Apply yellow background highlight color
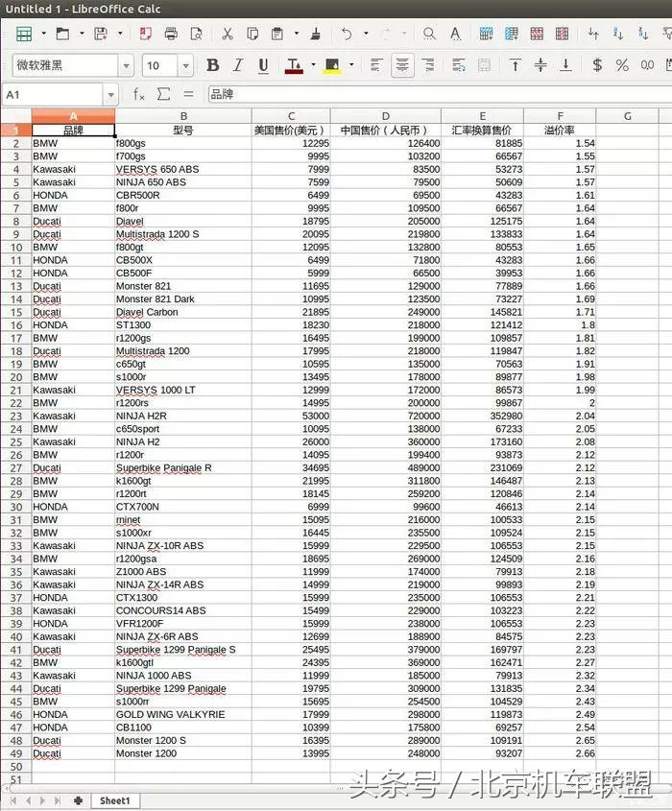This screenshot has height=811, width=672. click(332, 65)
